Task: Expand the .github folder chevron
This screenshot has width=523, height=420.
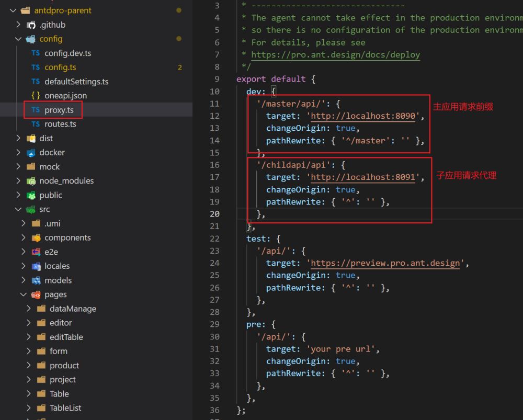Action: (x=18, y=25)
